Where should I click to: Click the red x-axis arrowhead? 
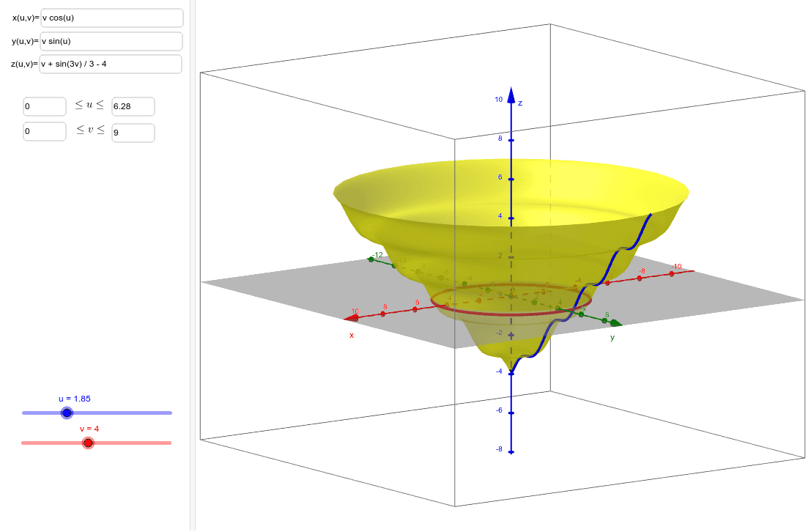click(352, 318)
